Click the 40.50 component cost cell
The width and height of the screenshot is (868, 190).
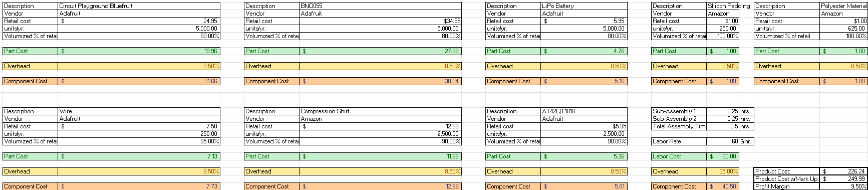(x=723, y=186)
